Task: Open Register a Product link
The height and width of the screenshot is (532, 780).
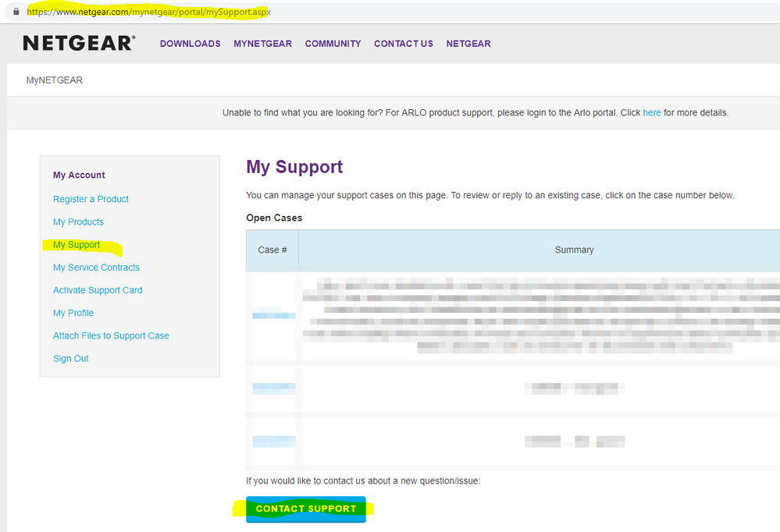Action: [91, 199]
